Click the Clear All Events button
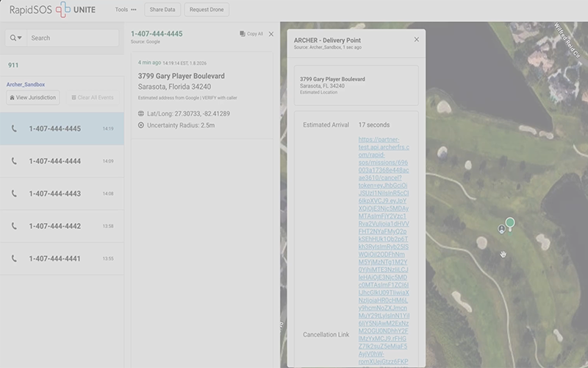This screenshot has width=588, height=368. pyautogui.click(x=92, y=97)
